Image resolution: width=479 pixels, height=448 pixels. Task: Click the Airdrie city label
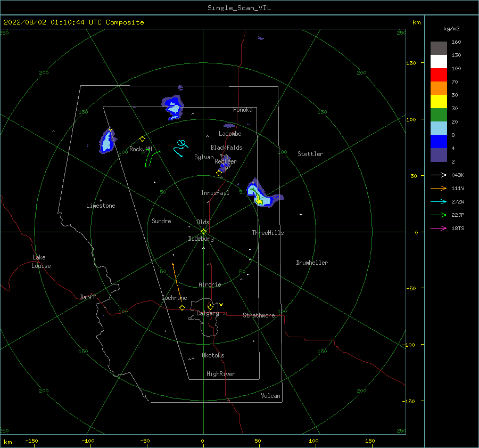[210, 284]
